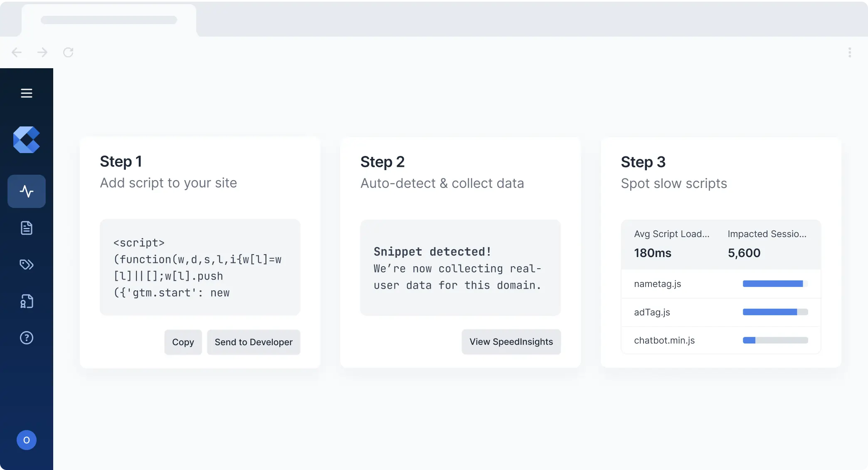Click the browser tab at top
This screenshot has width=868, height=470.
[x=109, y=20]
